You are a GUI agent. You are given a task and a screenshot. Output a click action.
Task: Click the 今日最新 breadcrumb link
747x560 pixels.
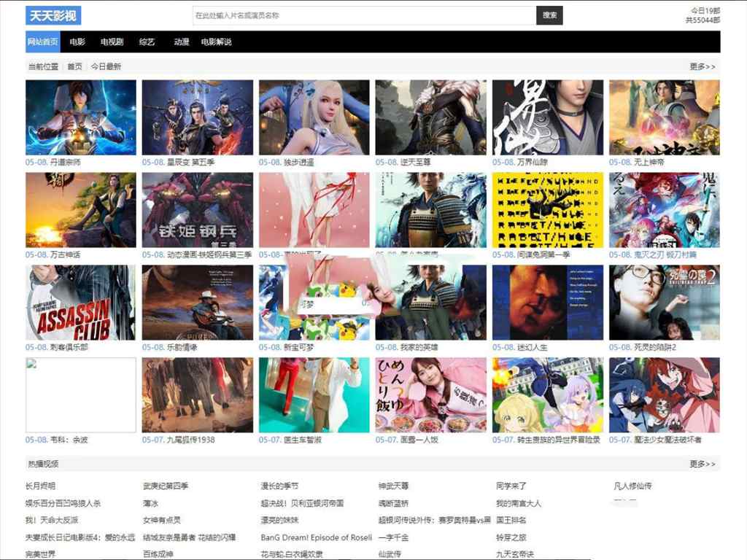tap(106, 66)
